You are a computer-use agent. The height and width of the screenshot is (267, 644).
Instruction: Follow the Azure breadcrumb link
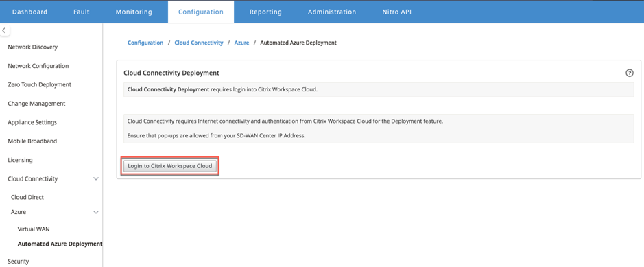241,43
